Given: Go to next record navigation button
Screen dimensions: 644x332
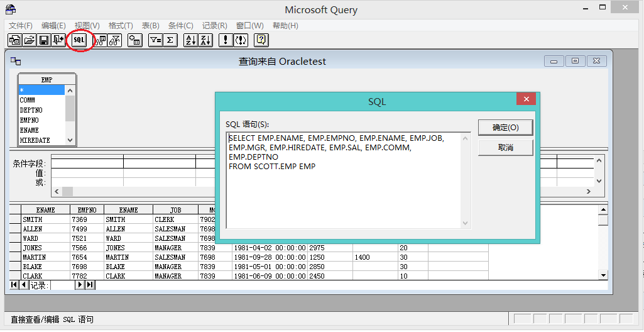Looking at the screenshot, I should click(x=80, y=285).
